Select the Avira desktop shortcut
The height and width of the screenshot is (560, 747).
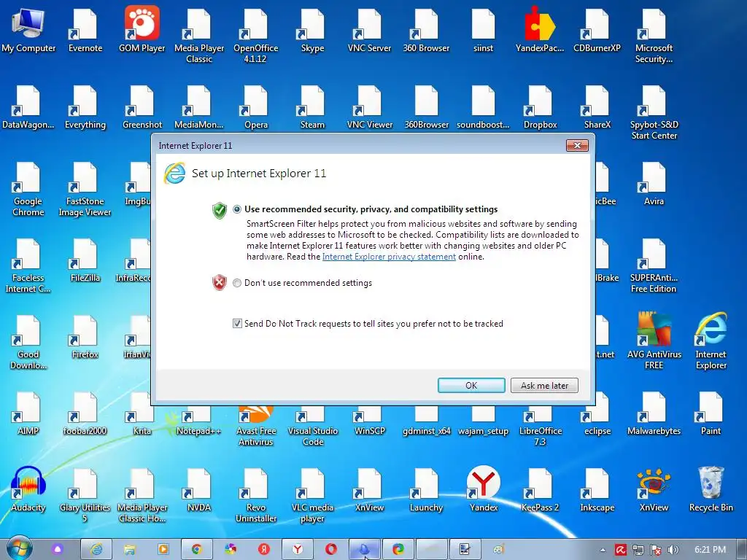(654, 184)
